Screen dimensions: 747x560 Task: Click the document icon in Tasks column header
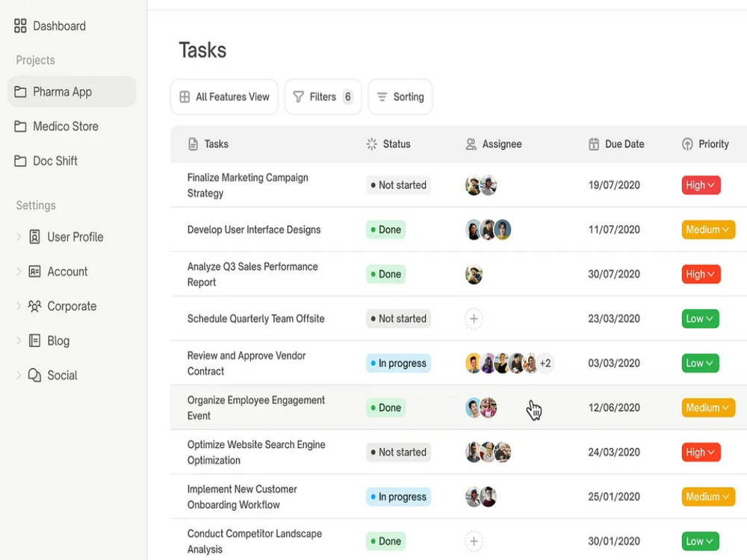[x=193, y=144]
